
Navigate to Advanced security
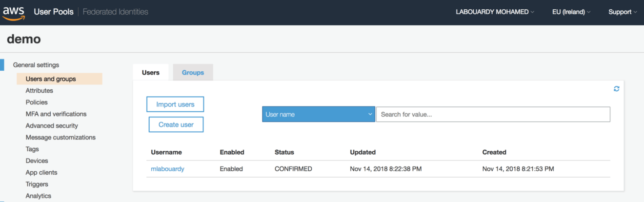point(52,126)
